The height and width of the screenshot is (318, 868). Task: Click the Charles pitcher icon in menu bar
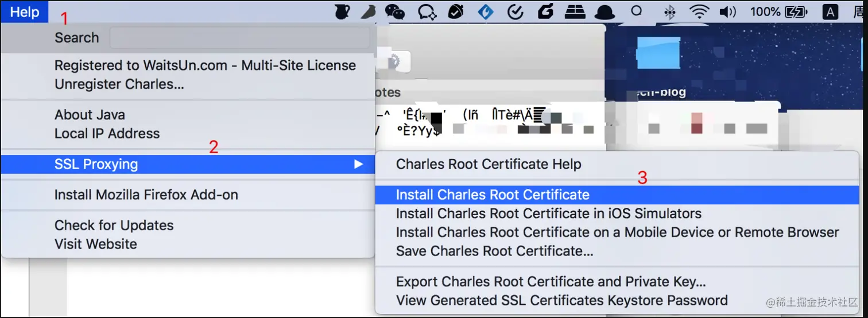(x=343, y=11)
